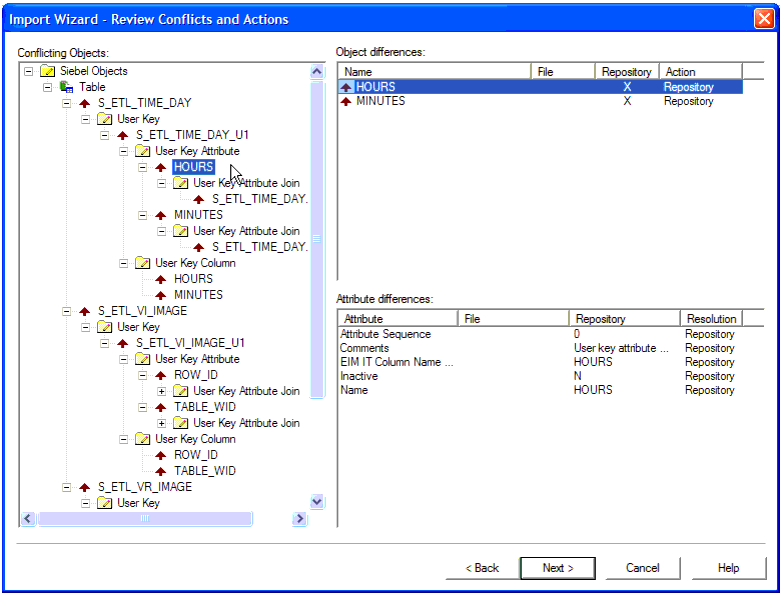The image size is (782, 595).
Task: Click the tree vertical scrollbar thumb
Action: 317,239
